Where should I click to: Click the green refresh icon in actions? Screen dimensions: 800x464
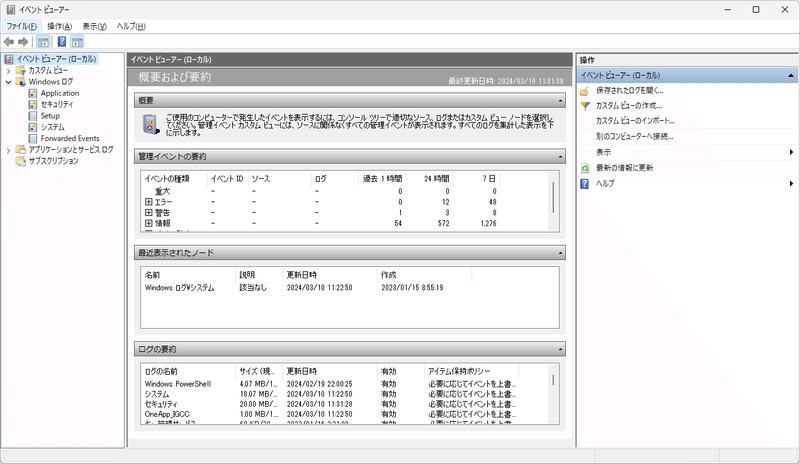coord(585,168)
